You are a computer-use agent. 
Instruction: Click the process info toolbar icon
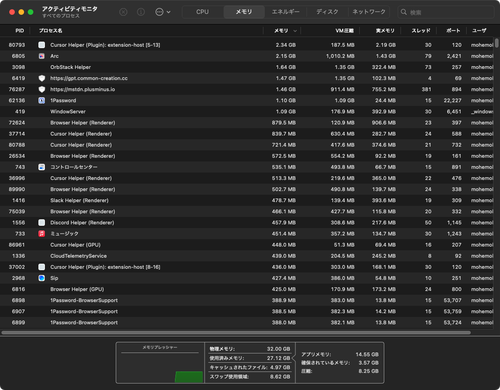[x=141, y=12]
